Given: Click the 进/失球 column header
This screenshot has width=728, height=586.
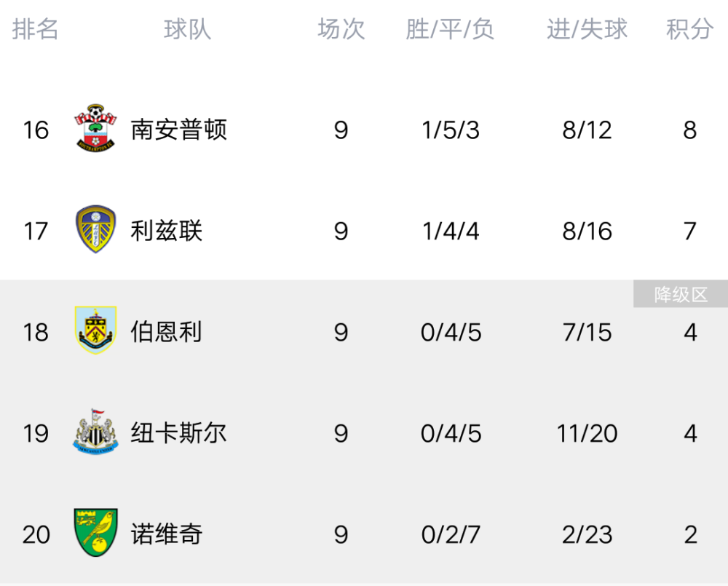Looking at the screenshot, I should [x=587, y=29].
